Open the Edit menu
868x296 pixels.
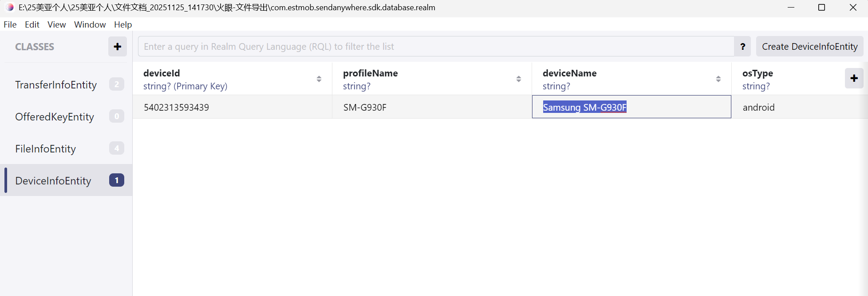click(x=32, y=24)
